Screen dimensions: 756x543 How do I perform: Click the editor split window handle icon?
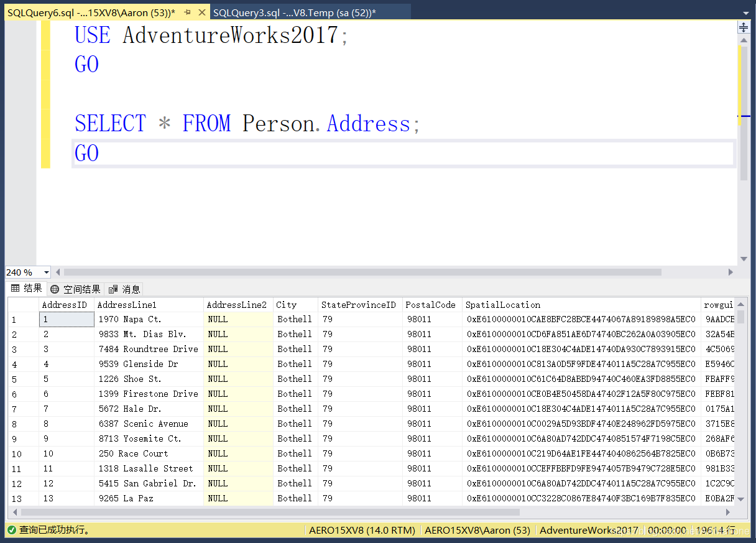(744, 27)
